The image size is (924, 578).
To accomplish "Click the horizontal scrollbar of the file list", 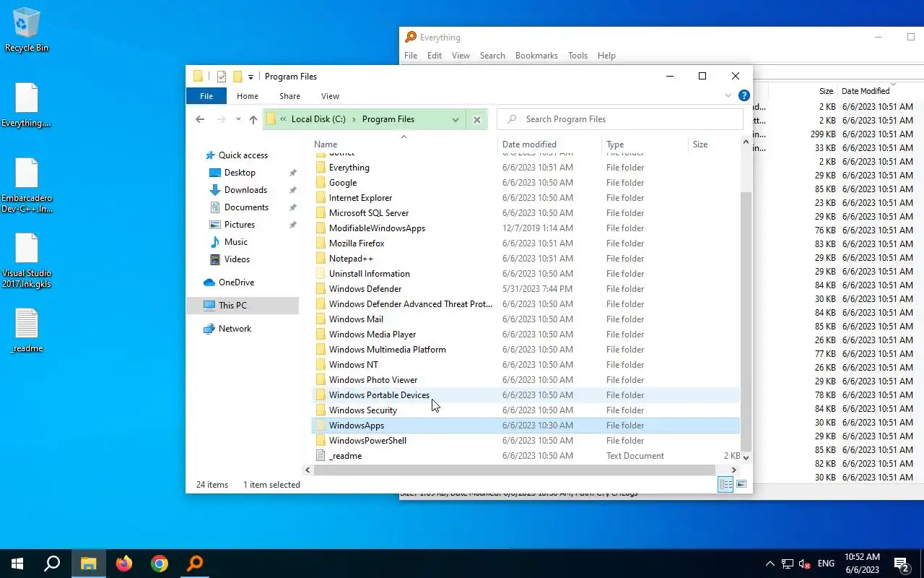I will pos(514,470).
